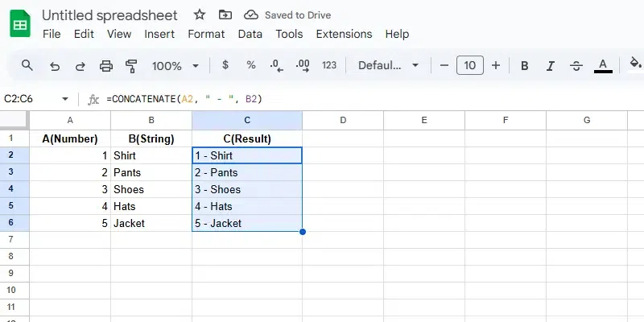Activate the paint format tool
Image resolution: width=644 pixels, height=322 pixels.
[x=132, y=66]
